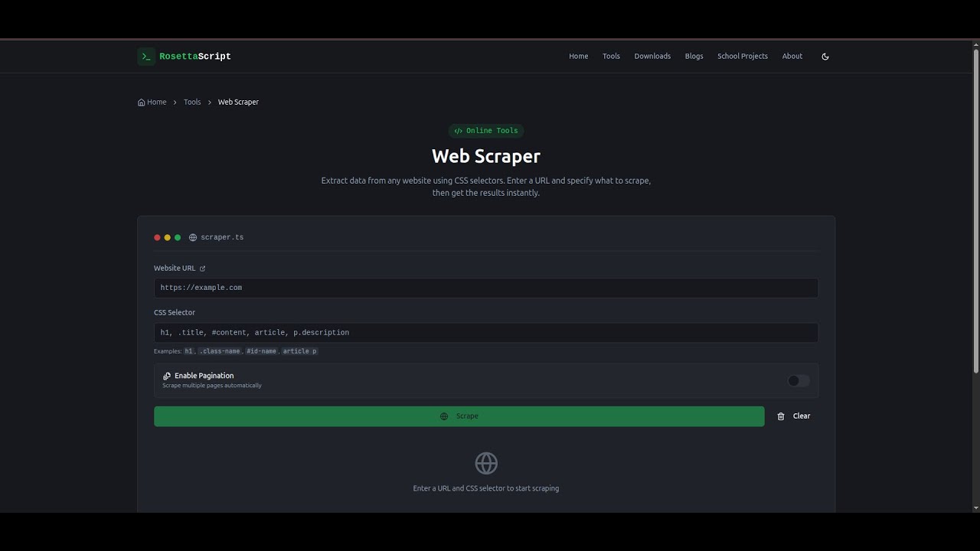Click the 'scraper.ts' file name label
This screenshot has height=551, width=980.
(x=222, y=237)
